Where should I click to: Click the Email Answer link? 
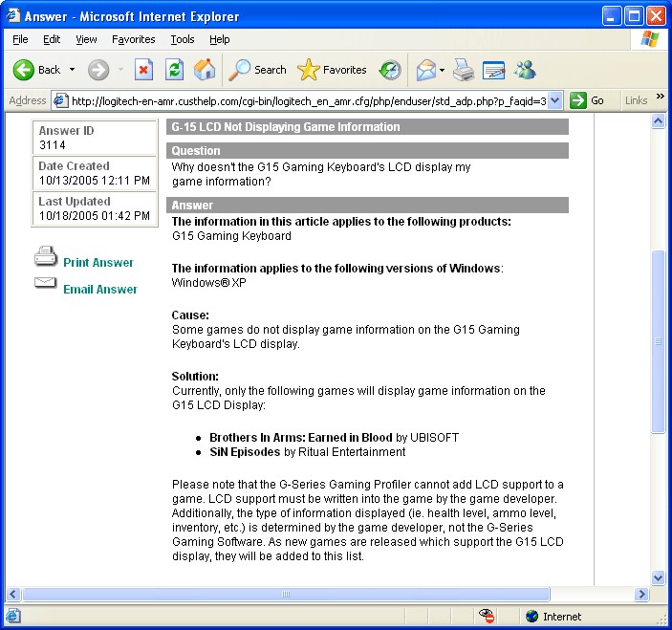click(x=99, y=290)
